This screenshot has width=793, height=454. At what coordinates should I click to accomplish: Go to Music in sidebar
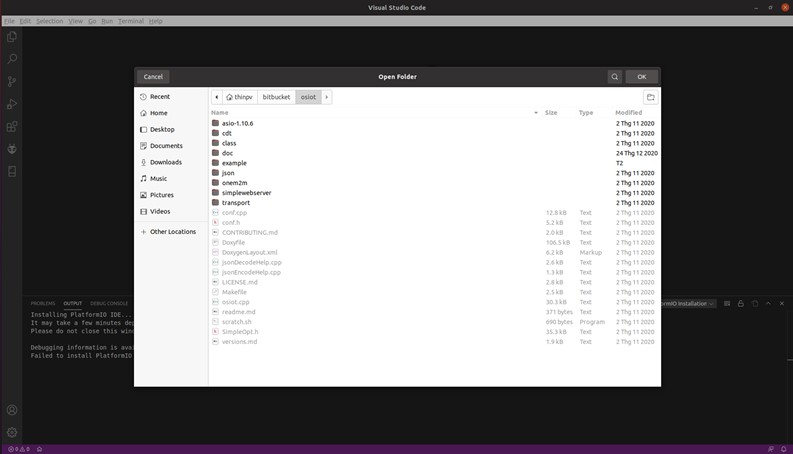(x=171, y=178)
